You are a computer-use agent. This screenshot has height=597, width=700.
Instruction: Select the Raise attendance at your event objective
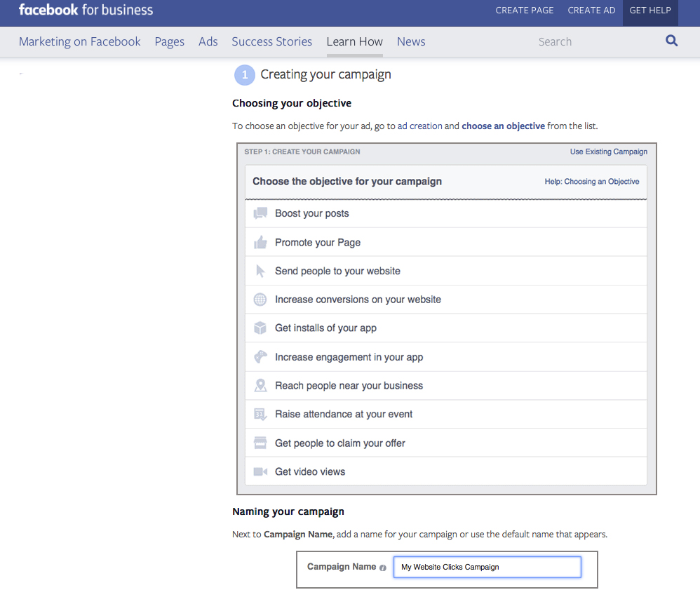[x=344, y=414]
